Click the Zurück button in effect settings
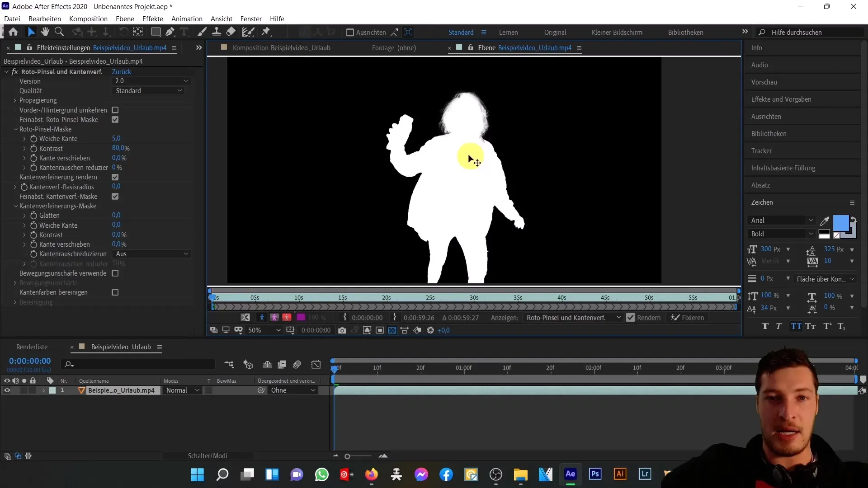868x488 pixels. coord(122,71)
